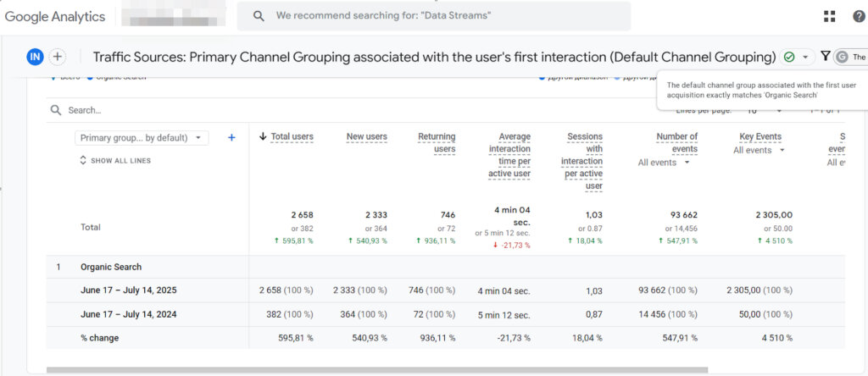Screen dimensions: 868x376
Task: Click Number of events column header
Action: click(676, 142)
